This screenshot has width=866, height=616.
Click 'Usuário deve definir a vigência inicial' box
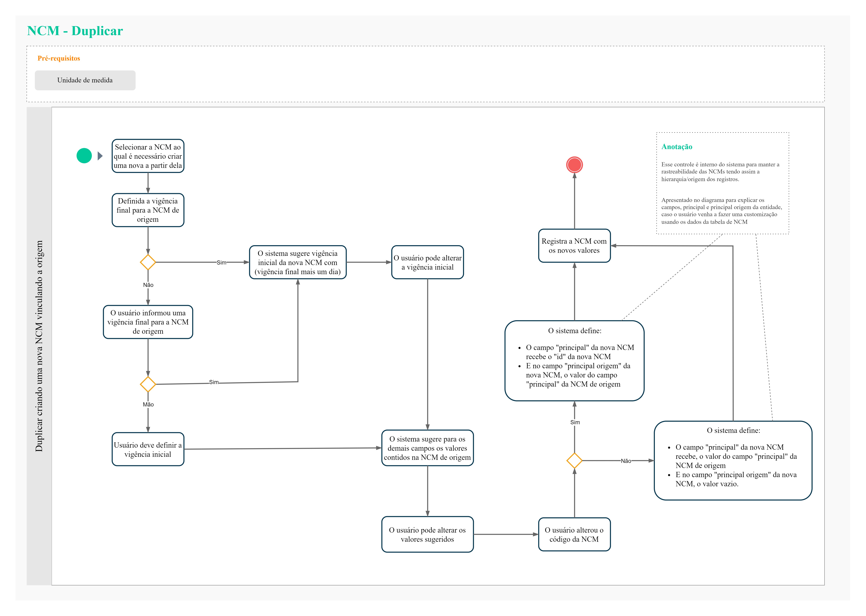point(148,449)
